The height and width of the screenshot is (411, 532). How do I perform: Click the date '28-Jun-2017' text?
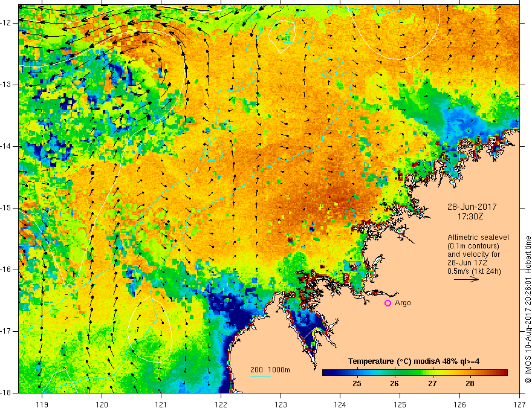coord(472,207)
